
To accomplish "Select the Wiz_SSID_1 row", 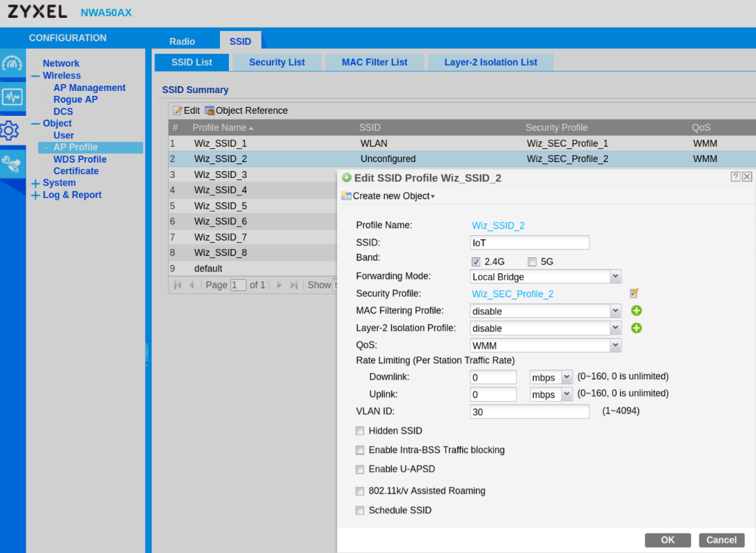I will 462,143.
